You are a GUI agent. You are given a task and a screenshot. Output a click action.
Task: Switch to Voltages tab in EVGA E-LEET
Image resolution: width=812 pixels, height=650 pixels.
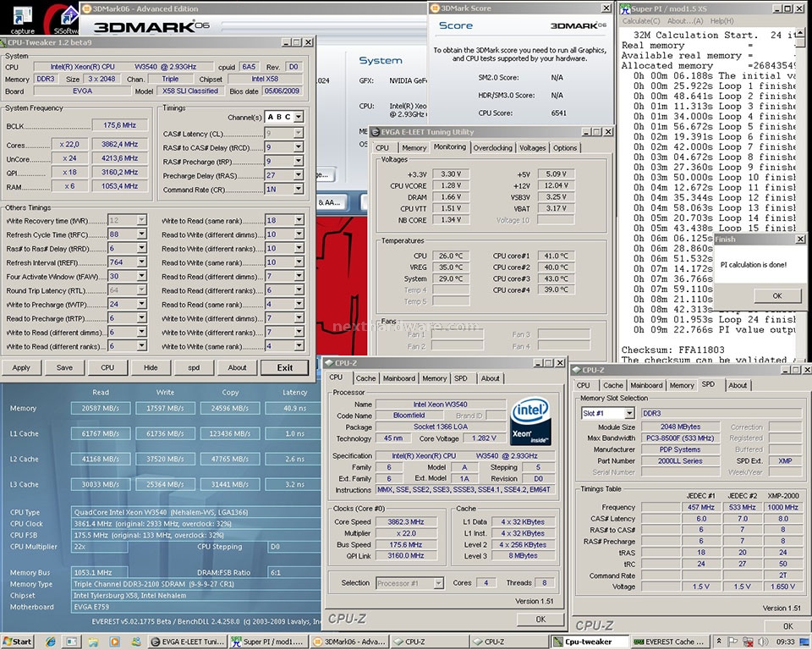click(x=532, y=148)
